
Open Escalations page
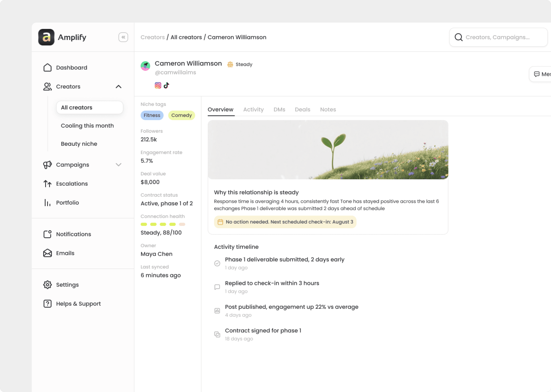[72, 184]
